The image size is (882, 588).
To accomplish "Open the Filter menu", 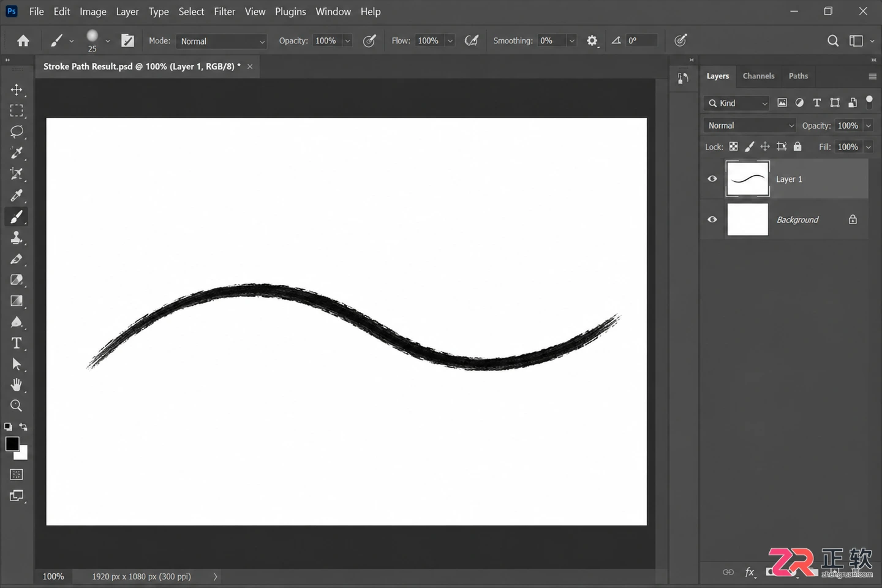I will pyautogui.click(x=225, y=12).
